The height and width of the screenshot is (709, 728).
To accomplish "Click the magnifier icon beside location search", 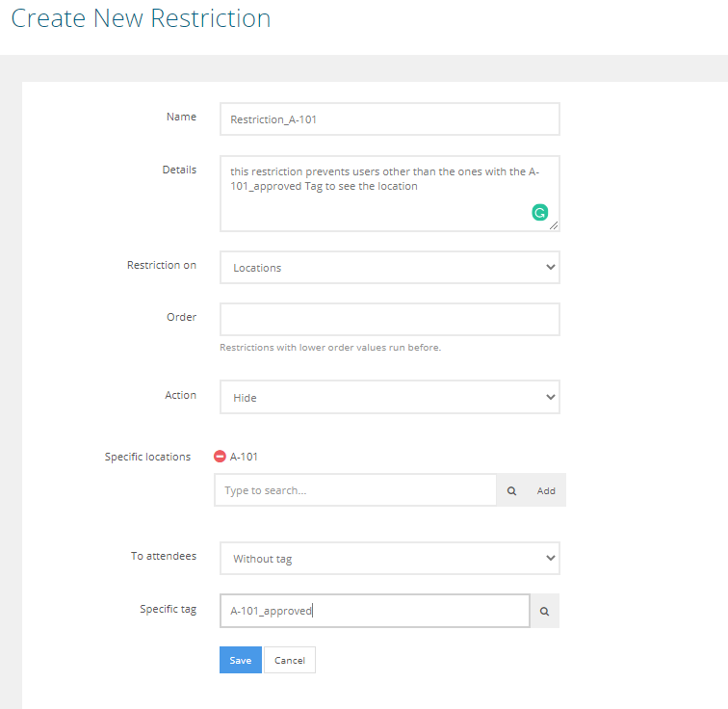I will 511,490.
